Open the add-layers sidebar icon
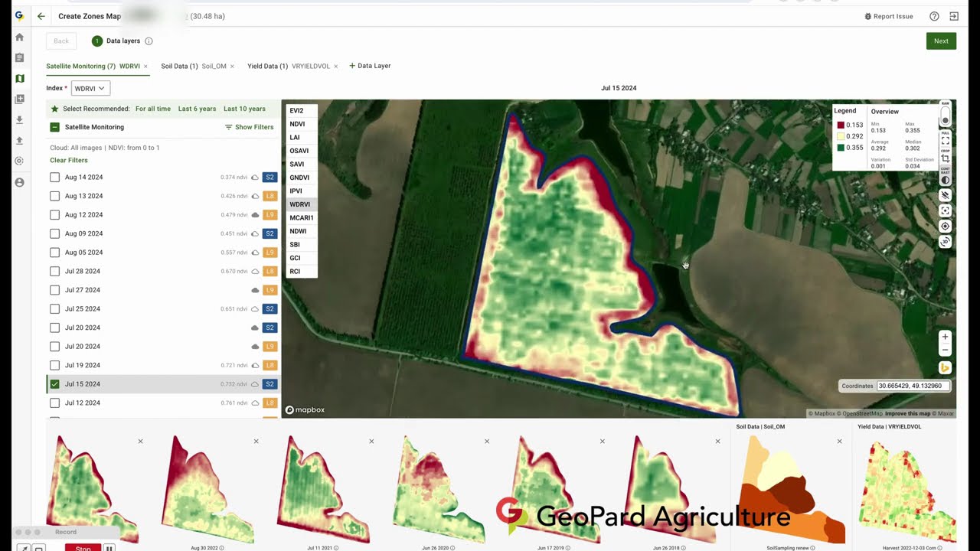Screen dimensions: 980x551 [x=19, y=99]
